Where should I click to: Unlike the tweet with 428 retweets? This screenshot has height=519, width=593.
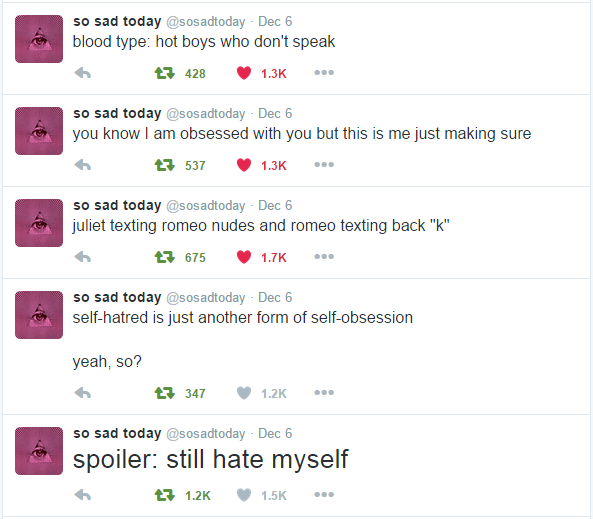pyautogui.click(x=244, y=73)
